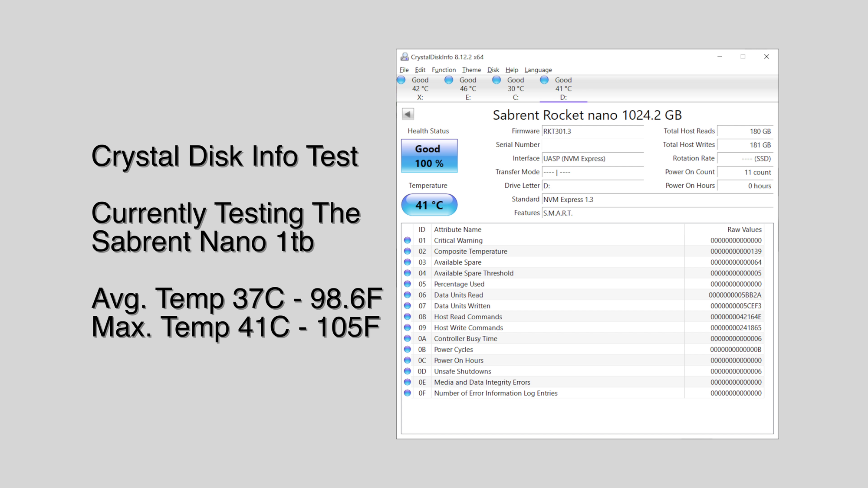Open the Help menu
This screenshot has width=868, height=488.
[512, 70]
